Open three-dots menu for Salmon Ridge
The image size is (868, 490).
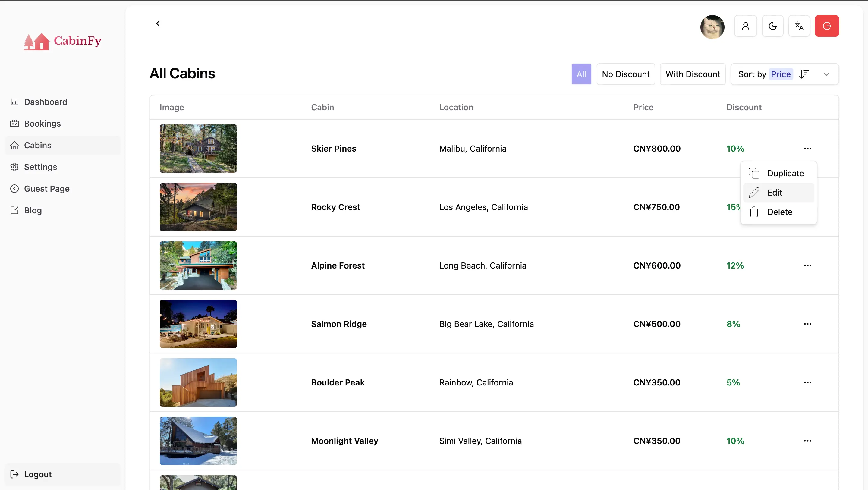[807, 324]
